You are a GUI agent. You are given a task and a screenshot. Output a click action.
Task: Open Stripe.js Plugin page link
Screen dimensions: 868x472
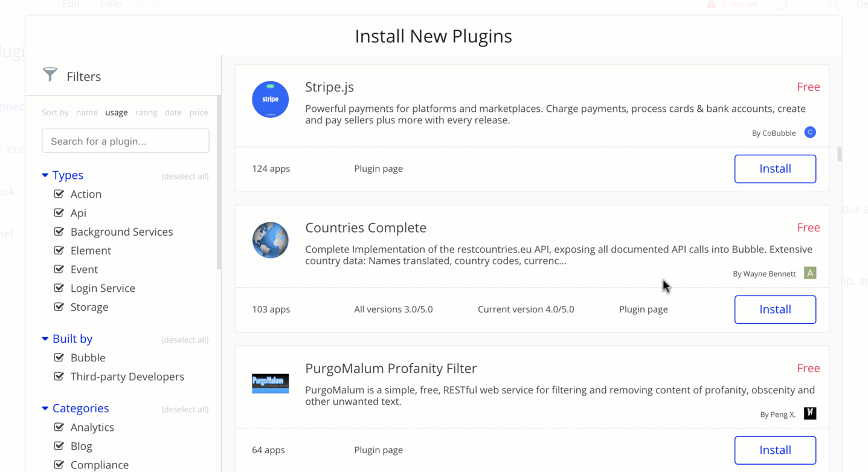coord(378,169)
